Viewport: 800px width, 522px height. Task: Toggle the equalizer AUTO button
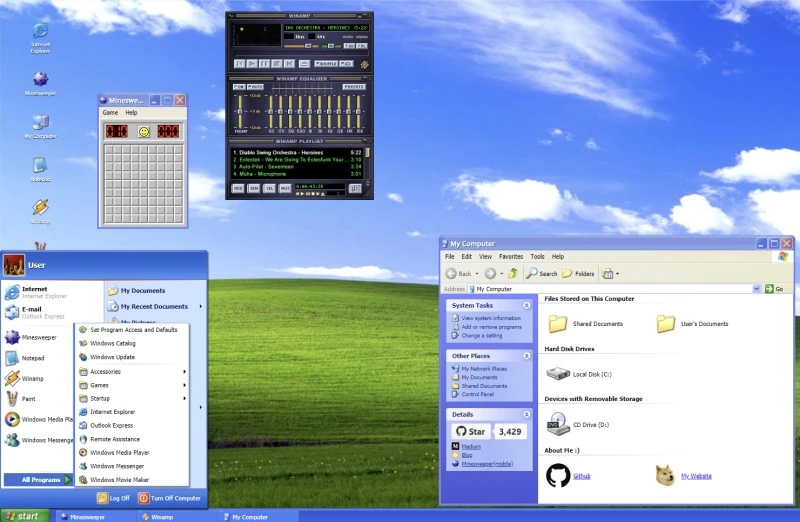255,87
